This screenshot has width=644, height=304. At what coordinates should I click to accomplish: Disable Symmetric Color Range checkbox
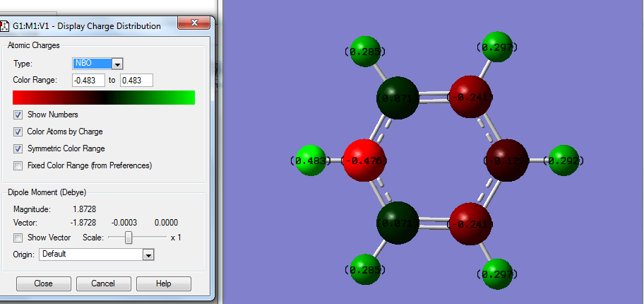click(x=18, y=148)
